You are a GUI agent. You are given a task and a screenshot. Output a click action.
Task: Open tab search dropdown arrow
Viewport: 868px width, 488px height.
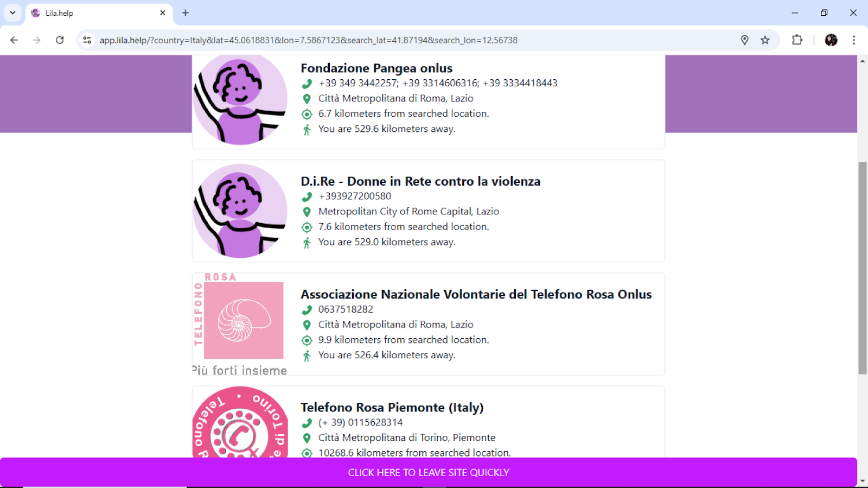(x=12, y=12)
